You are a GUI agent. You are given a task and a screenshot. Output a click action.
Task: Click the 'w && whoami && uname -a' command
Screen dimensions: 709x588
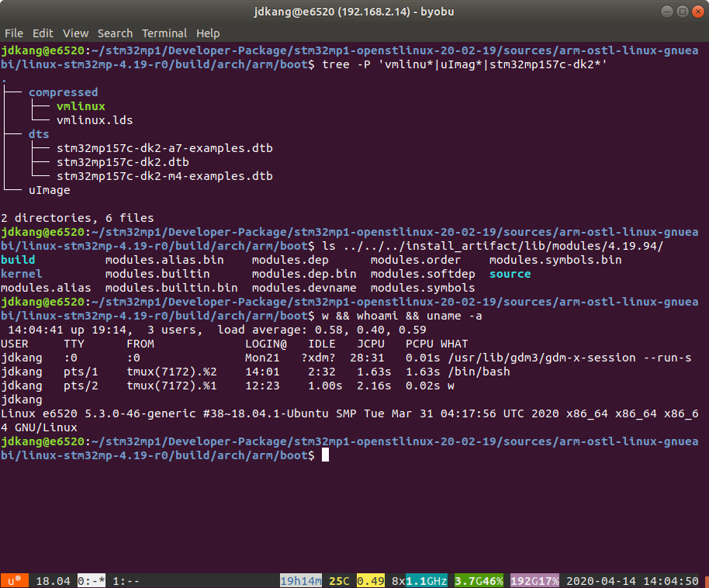pos(402,316)
